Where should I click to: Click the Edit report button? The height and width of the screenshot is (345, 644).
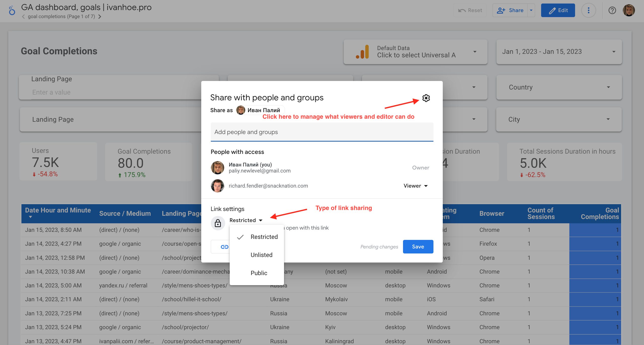(x=558, y=10)
